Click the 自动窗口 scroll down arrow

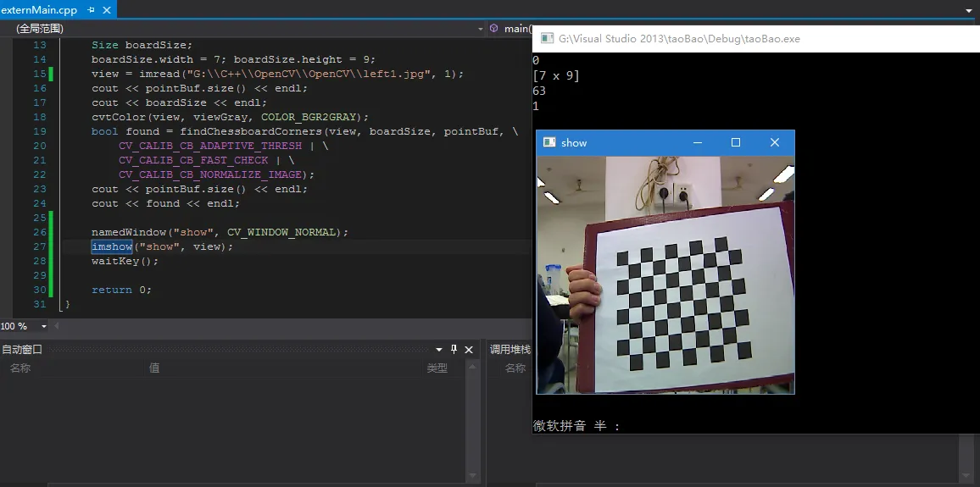(x=473, y=476)
